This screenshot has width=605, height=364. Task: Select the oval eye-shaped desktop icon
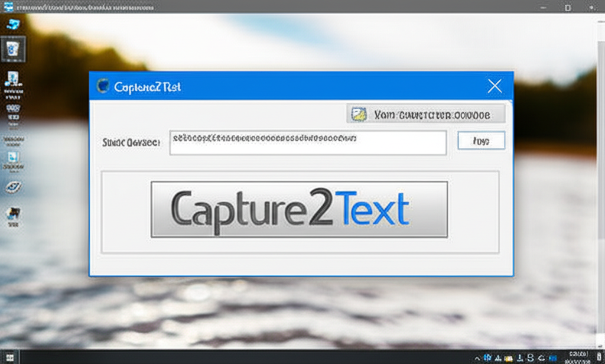(12, 187)
